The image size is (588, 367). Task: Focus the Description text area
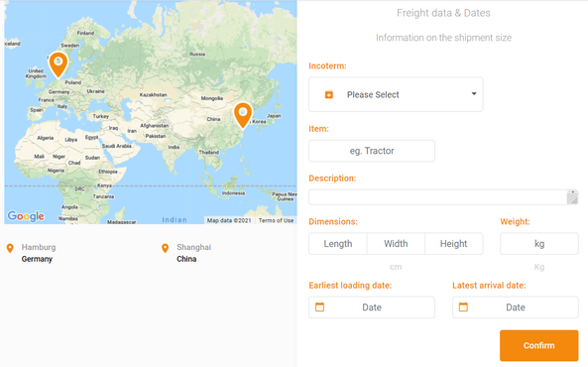(x=443, y=197)
